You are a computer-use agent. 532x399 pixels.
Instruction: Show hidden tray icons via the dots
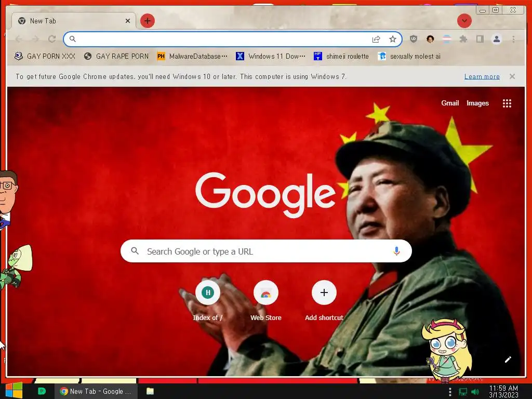(x=450, y=392)
